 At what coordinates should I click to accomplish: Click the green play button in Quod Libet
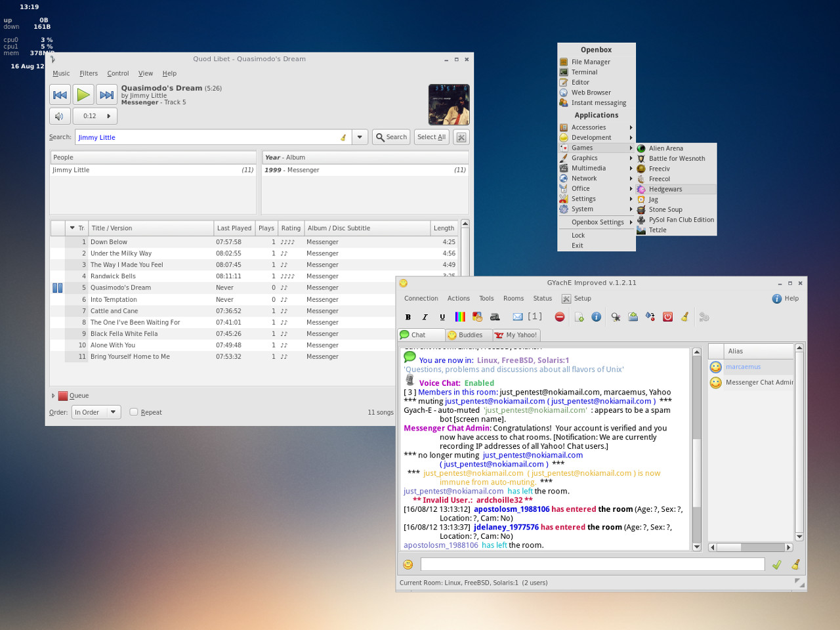(83, 95)
